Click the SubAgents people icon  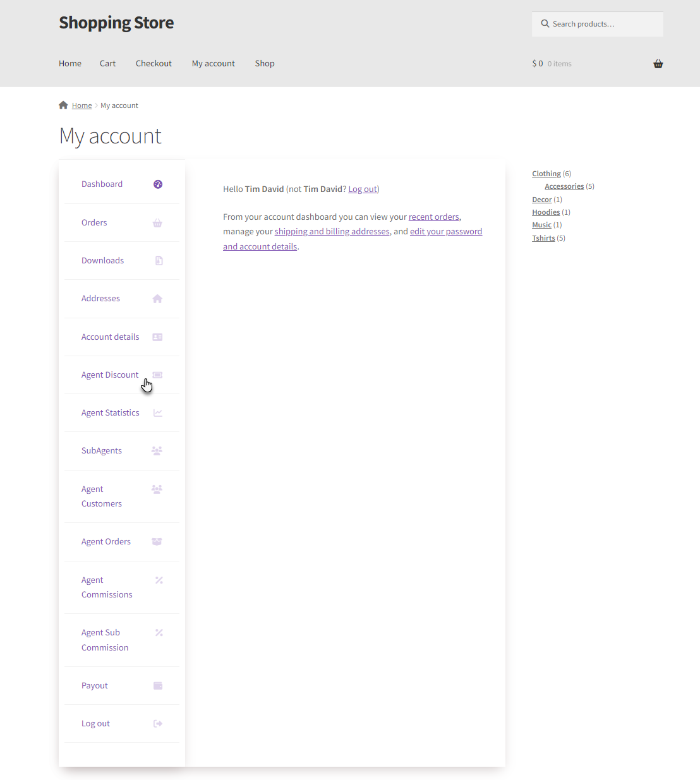click(x=157, y=451)
